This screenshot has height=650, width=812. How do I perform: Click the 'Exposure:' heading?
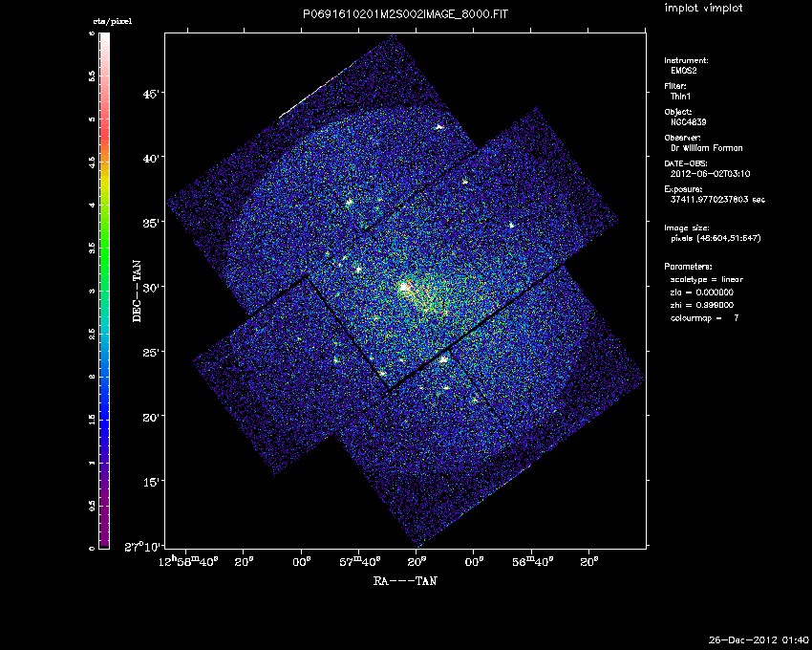[x=684, y=189]
